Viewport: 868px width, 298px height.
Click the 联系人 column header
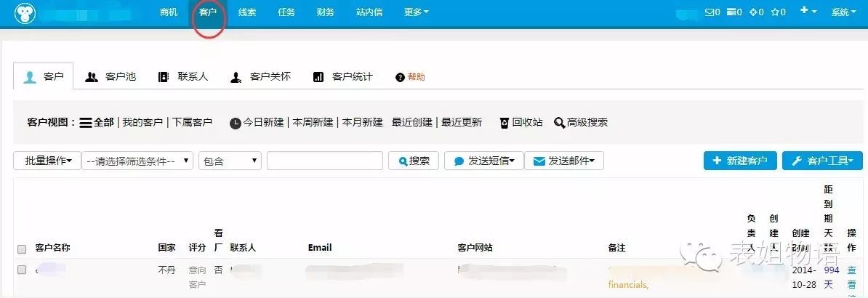(243, 248)
